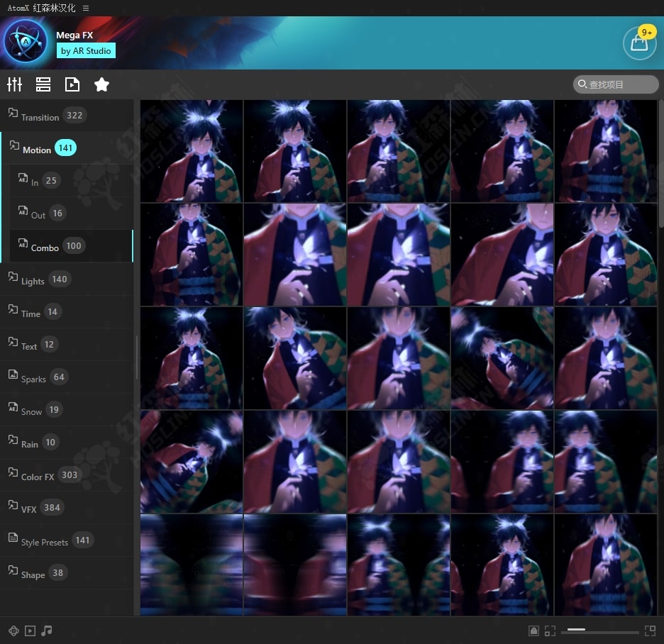This screenshot has width=664, height=644.
Task: Show favorites with the star icon
Action: click(101, 84)
